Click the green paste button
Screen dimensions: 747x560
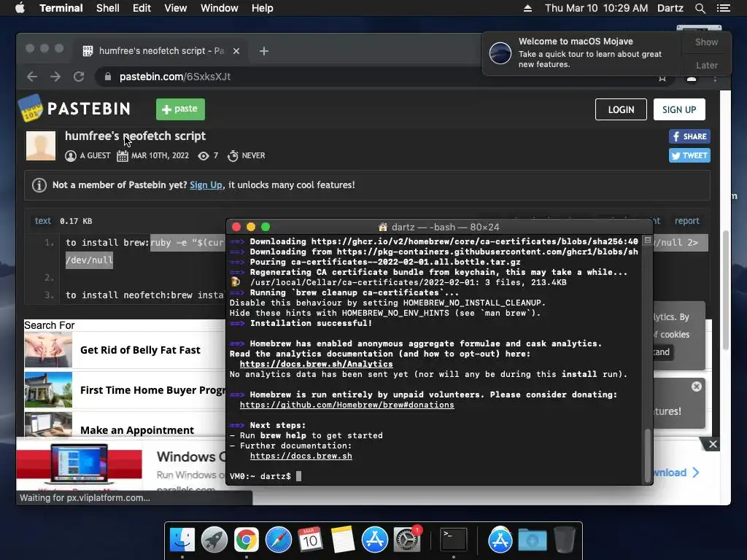[180, 109]
